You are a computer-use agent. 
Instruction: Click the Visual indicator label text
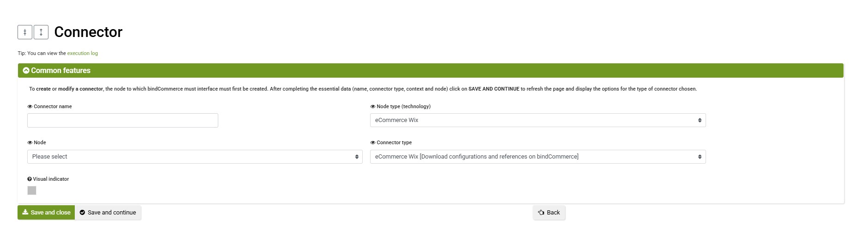(x=51, y=179)
